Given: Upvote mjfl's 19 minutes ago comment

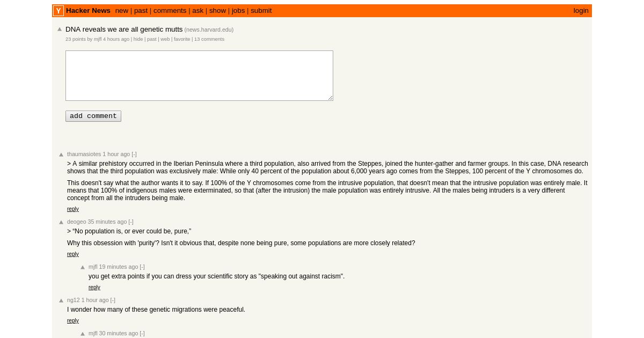Looking at the screenshot, I should (x=83, y=267).
